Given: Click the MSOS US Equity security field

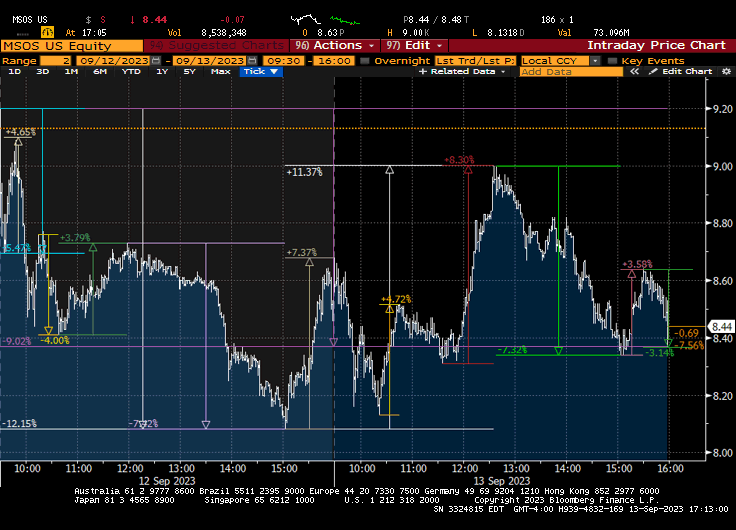Looking at the screenshot, I should [72, 46].
